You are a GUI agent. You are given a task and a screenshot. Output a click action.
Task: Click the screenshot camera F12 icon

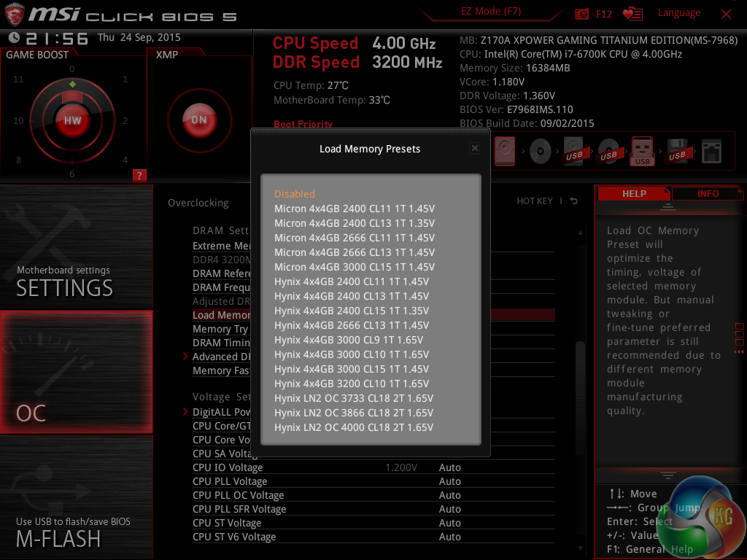point(581,14)
